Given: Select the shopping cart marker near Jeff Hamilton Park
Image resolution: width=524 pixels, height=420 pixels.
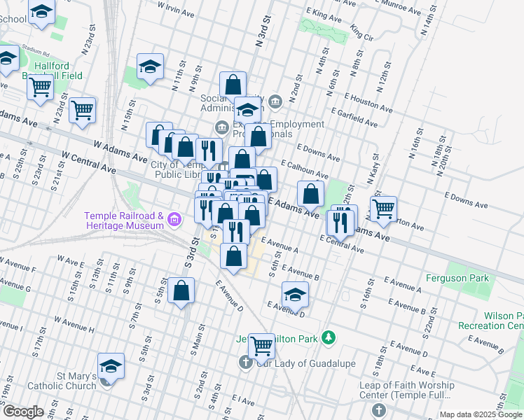Looking at the screenshot, I should (261, 344).
